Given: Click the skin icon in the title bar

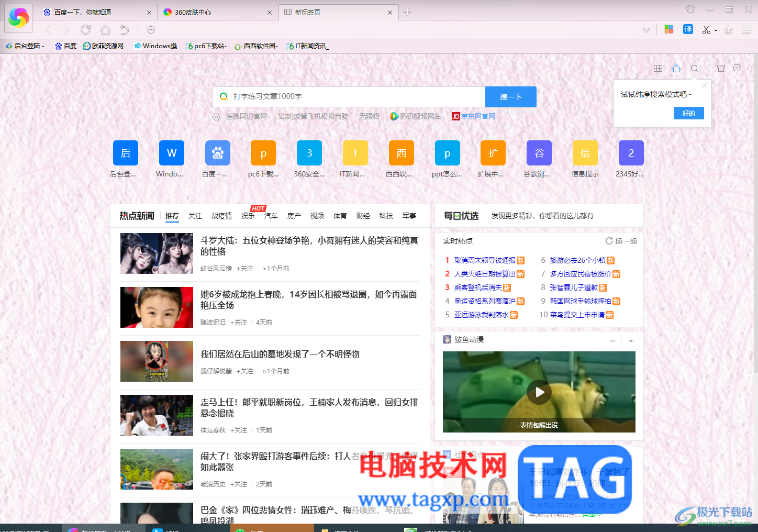Looking at the screenshot, I should tap(690, 9).
